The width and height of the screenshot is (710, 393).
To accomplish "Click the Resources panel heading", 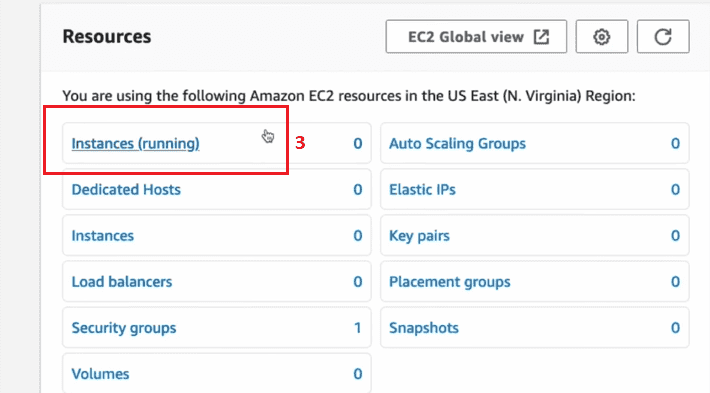I will (107, 37).
